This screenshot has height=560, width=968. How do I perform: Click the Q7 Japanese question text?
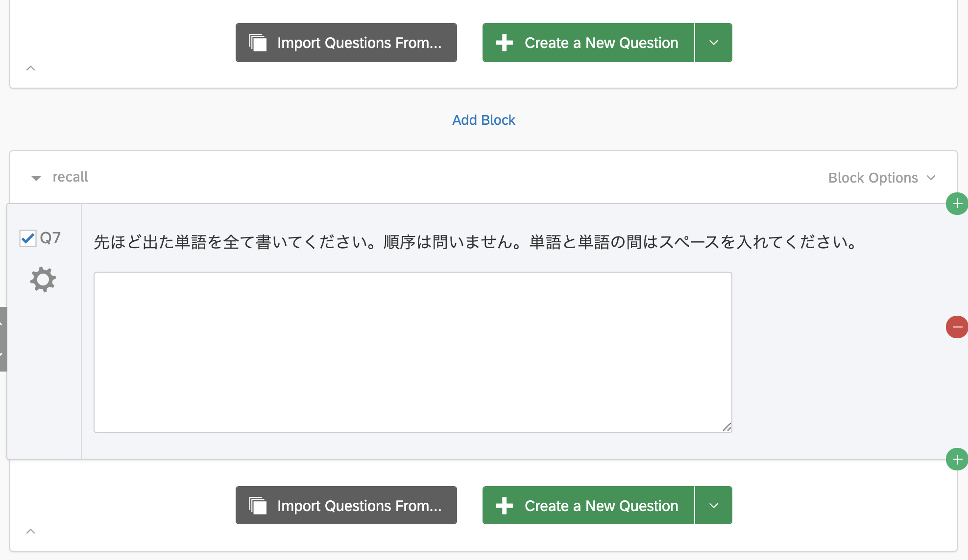click(475, 242)
